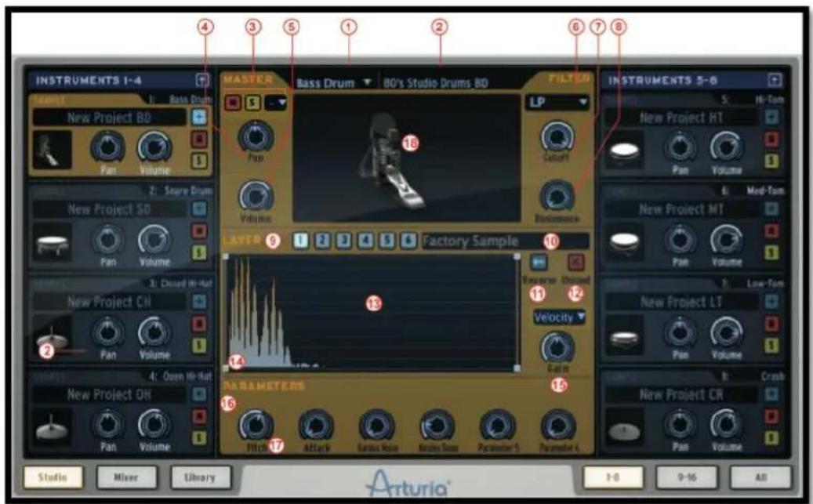The image size is (813, 504).
Task: Select the Closed Hi-Hat cymbal image
Action: tap(53, 335)
